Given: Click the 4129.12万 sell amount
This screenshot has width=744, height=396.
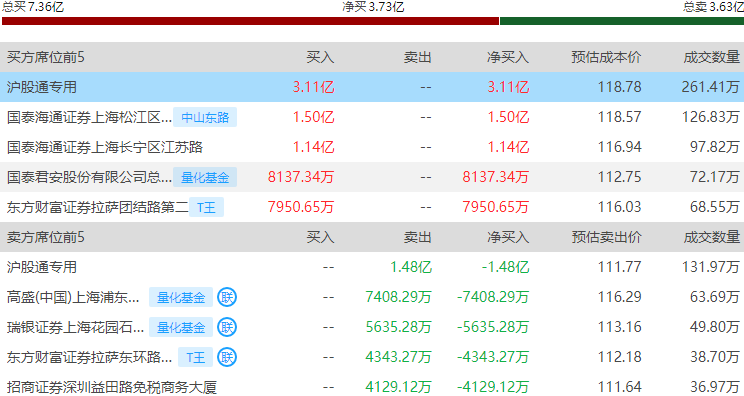Looking at the screenshot, I should [x=399, y=387].
